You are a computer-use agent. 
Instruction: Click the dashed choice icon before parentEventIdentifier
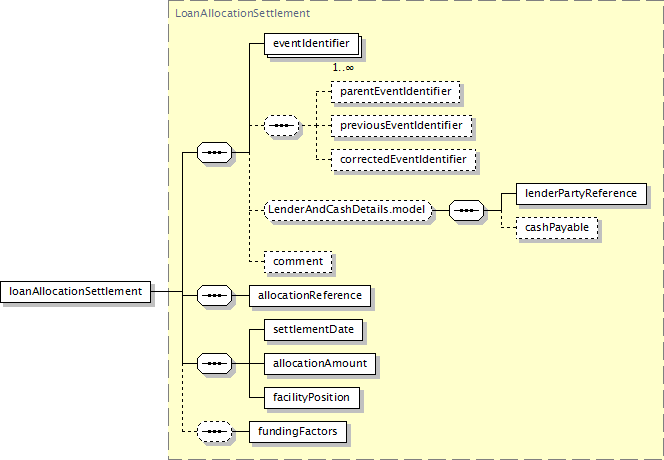pos(282,126)
